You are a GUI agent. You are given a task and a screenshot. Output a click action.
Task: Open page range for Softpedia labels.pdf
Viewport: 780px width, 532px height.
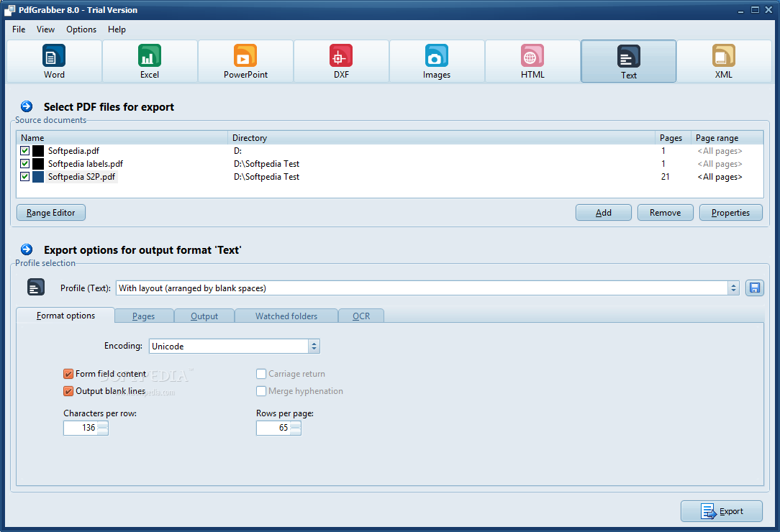(x=720, y=164)
